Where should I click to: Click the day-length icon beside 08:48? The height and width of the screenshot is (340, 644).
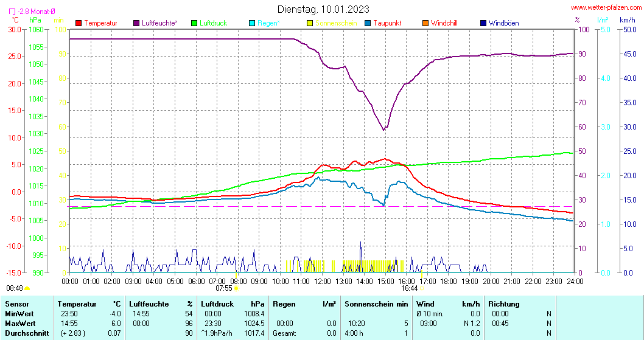27,288
